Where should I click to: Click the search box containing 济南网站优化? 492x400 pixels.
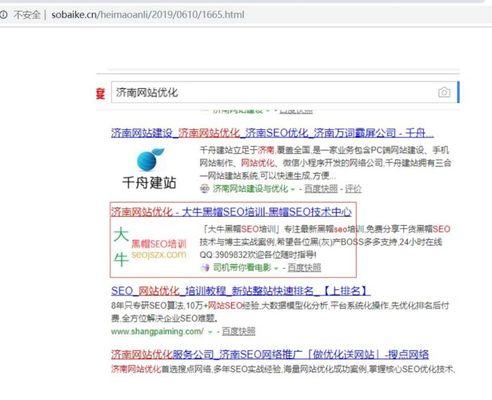tap(284, 92)
